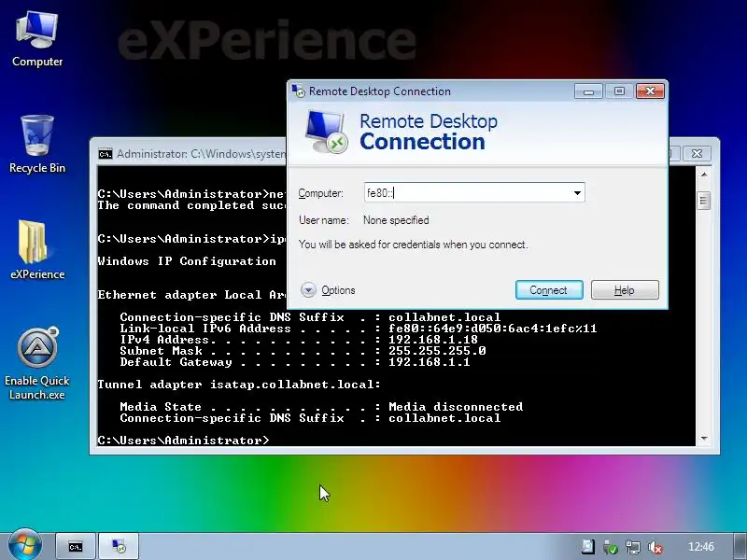Click Command Prompt scrollbar down arrow
This screenshot has height=560, width=747.
coord(704,438)
